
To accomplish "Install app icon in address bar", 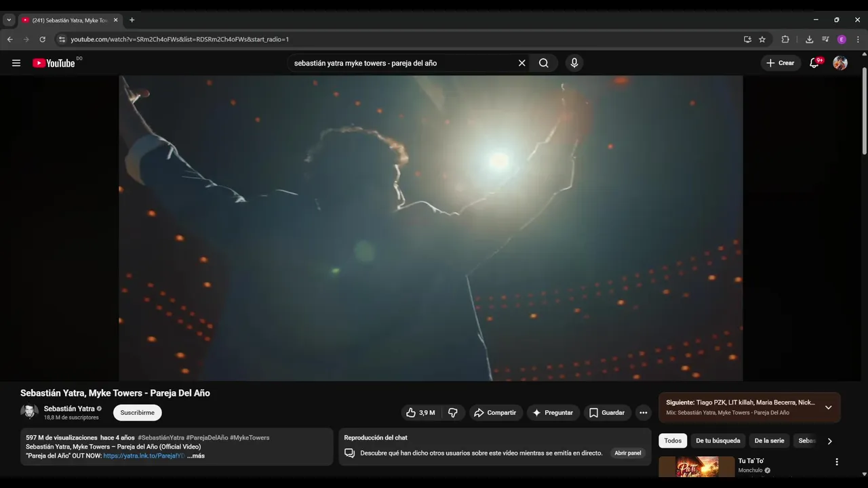I will pyautogui.click(x=747, y=39).
